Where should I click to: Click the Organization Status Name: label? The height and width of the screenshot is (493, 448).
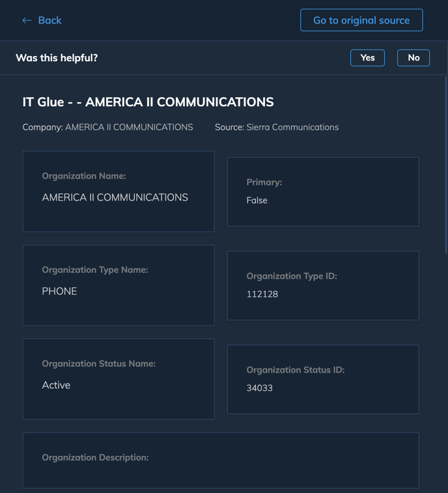[99, 364]
